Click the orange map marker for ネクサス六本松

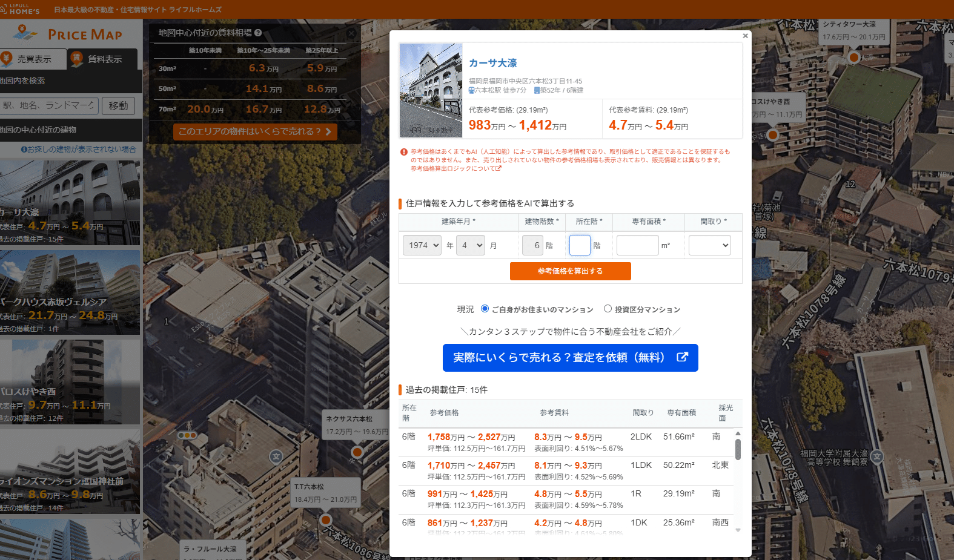(x=357, y=452)
